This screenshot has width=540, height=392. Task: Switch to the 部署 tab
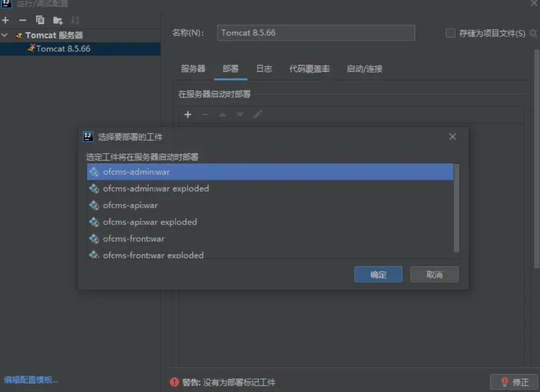point(231,69)
